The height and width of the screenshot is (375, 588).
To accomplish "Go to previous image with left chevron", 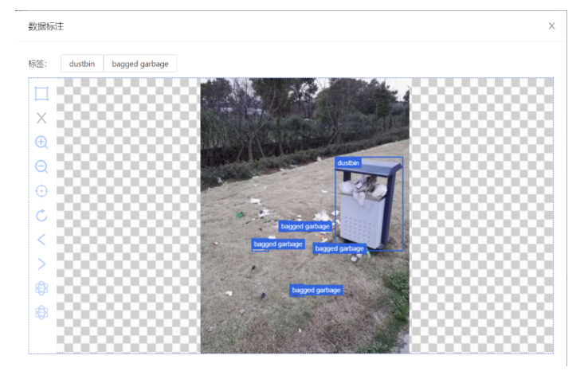I will [41, 240].
